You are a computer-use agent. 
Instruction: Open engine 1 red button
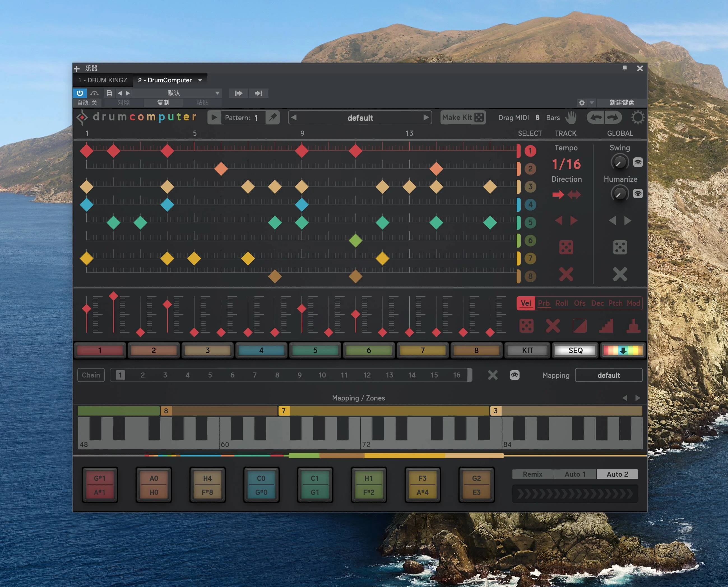[x=100, y=350]
